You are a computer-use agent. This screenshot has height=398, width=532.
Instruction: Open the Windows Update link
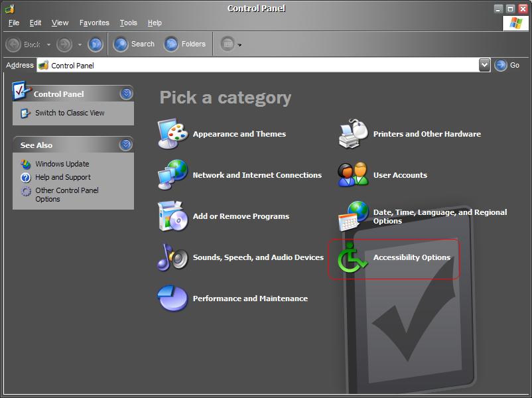click(x=62, y=164)
